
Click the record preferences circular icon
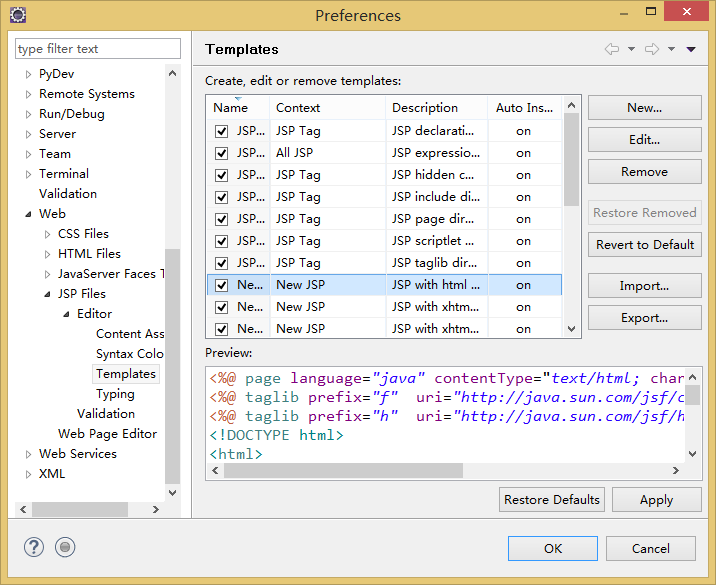click(x=65, y=547)
